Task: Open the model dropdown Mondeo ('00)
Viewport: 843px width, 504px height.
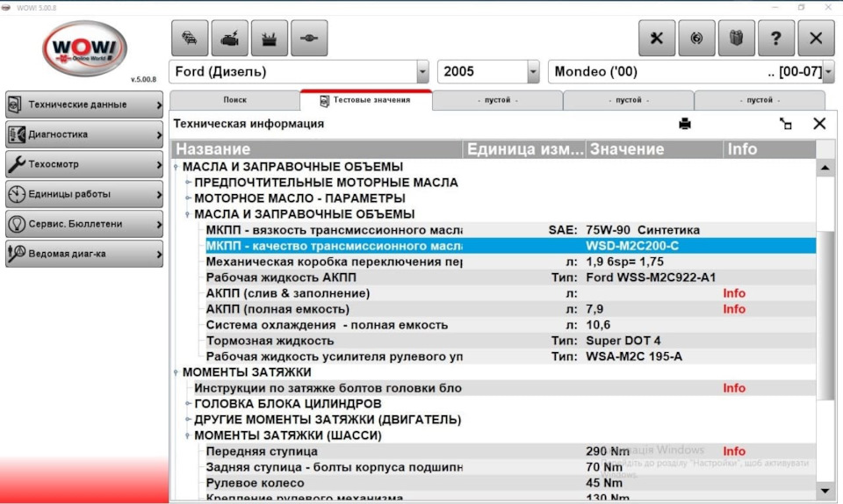Action: pyautogui.click(x=828, y=71)
